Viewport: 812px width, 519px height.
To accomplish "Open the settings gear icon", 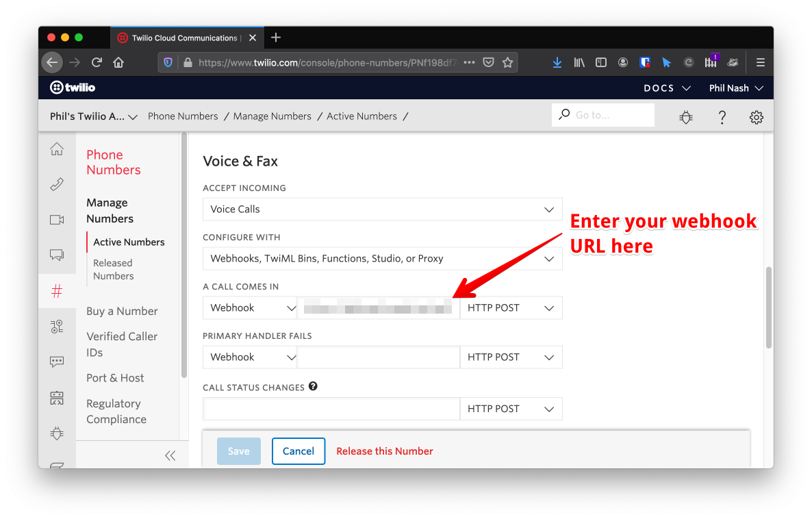I will (x=756, y=117).
